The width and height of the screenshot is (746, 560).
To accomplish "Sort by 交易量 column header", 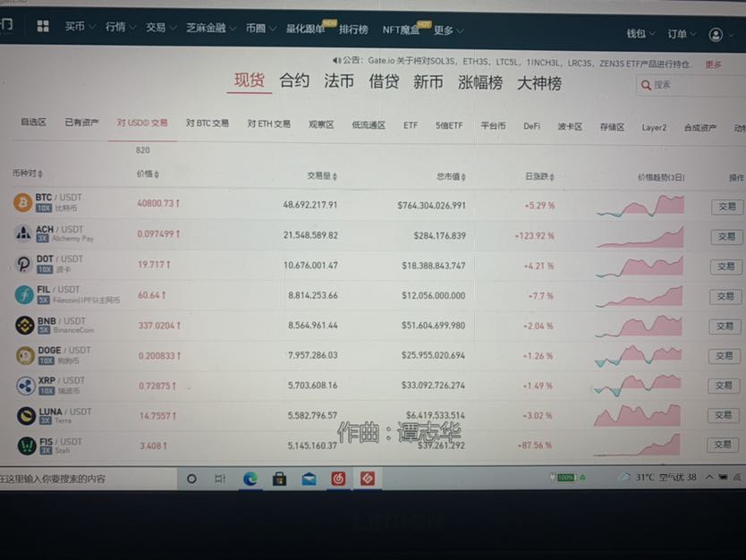I will 322,176.
